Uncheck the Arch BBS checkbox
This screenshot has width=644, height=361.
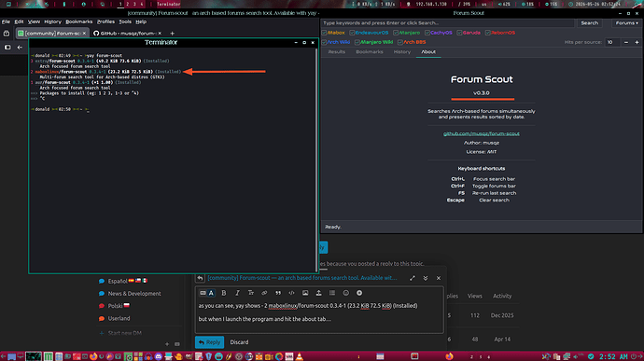(x=400, y=42)
